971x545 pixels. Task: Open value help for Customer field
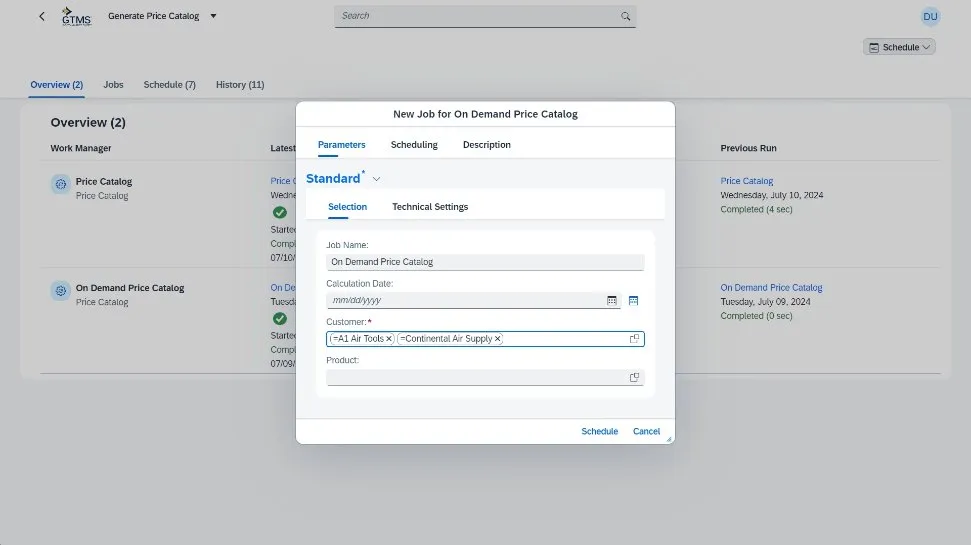coord(634,339)
